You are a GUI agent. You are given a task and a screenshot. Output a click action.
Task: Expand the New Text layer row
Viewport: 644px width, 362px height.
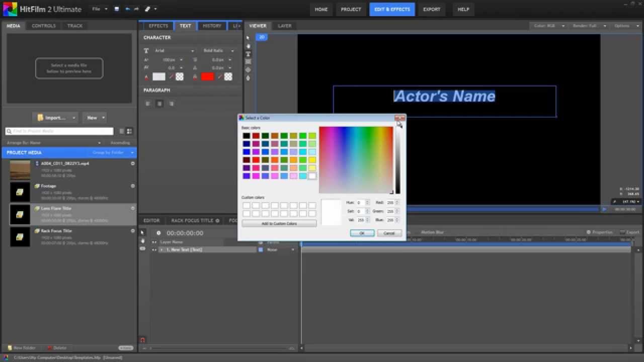[162, 250]
